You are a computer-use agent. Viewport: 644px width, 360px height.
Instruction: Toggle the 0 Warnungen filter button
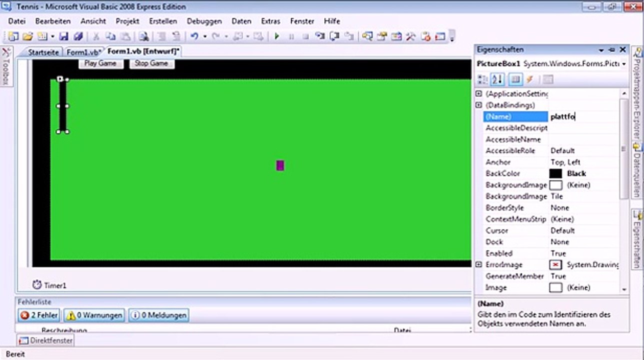[94, 315]
